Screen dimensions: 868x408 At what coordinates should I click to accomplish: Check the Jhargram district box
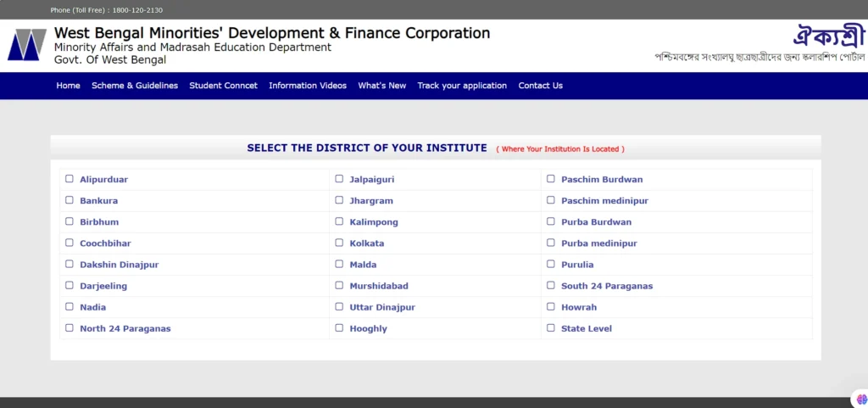tap(339, 200)
